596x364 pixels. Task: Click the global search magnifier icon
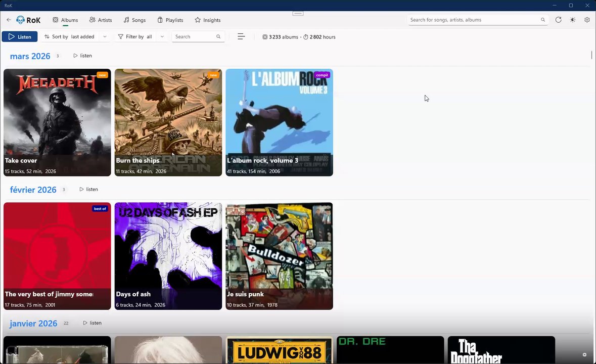(543, 20)
